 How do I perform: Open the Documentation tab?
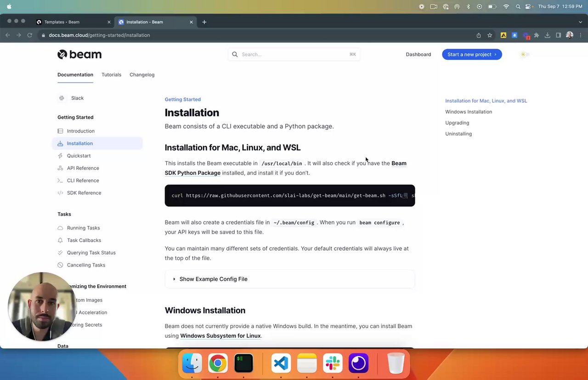click(x=75, y=75)
